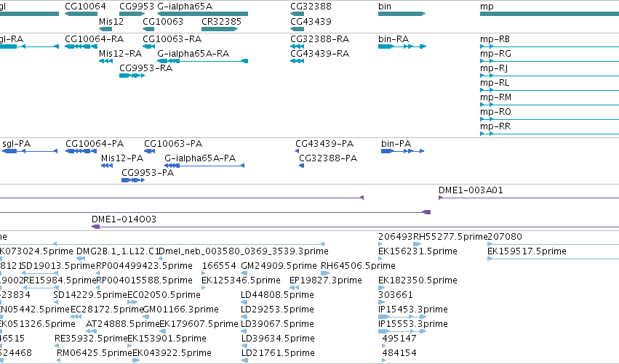The image size is (619, 364).
Task: Select the Dmel_neb_003580_0369_3539.3prime label
Action: 243,251
